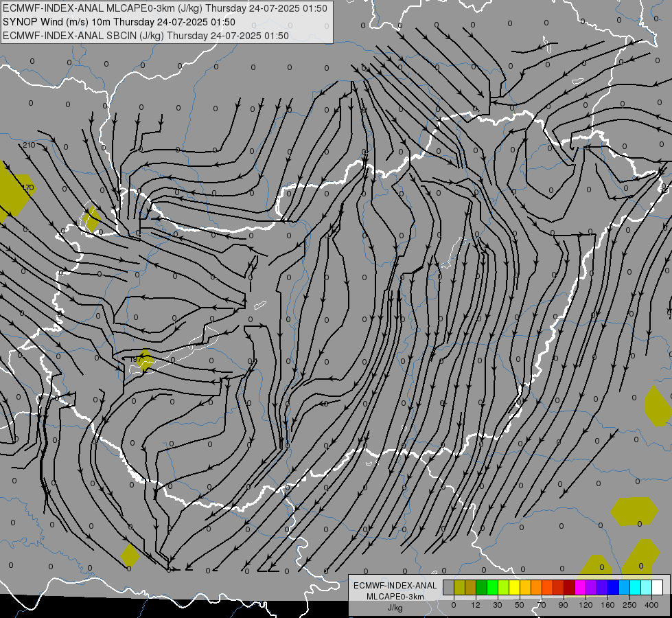This screenshot has height=618, width=672.
Task: Click the white legend swatch
Action: pos(658,587)
